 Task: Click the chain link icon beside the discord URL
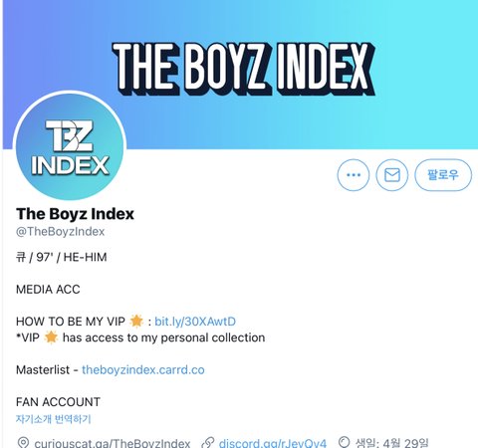tap(208, 443)
